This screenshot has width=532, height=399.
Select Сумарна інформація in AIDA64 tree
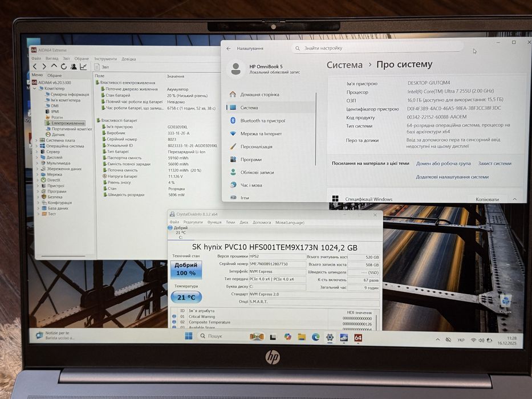coord(67,94)
